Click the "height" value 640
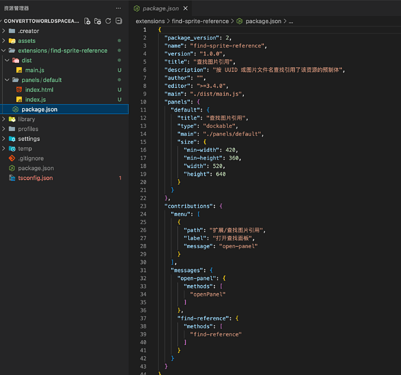 coord(220,174)
